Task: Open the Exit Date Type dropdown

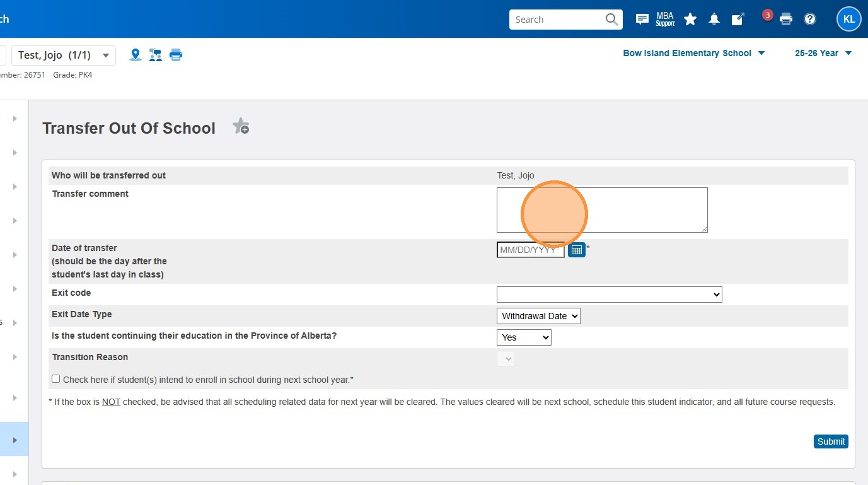Action: pyautogui.click(x=538, y=316)
